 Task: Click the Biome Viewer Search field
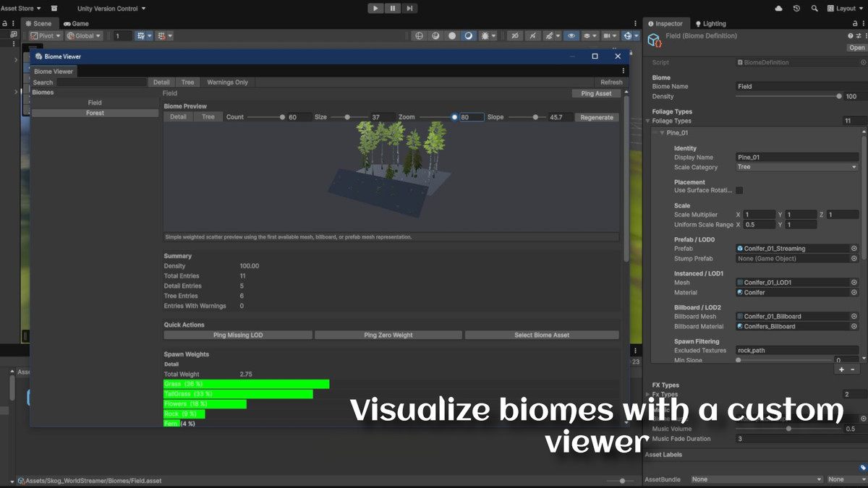(x=102, y=82)
